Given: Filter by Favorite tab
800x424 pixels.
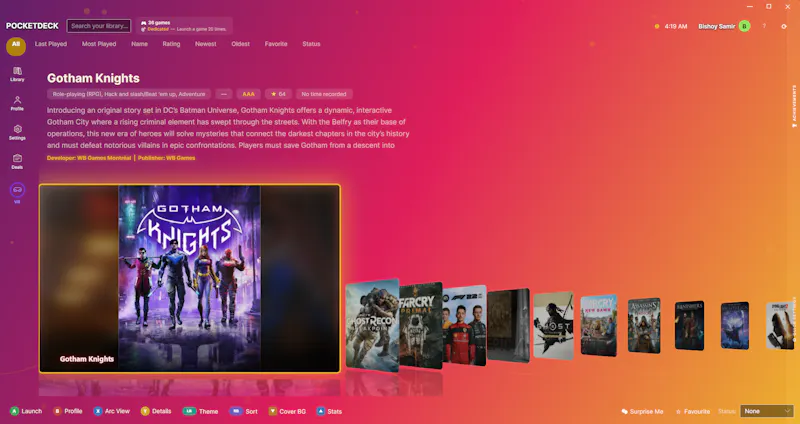Looking at the screenshot, I should pyautogui.click(x=276, y=44).
